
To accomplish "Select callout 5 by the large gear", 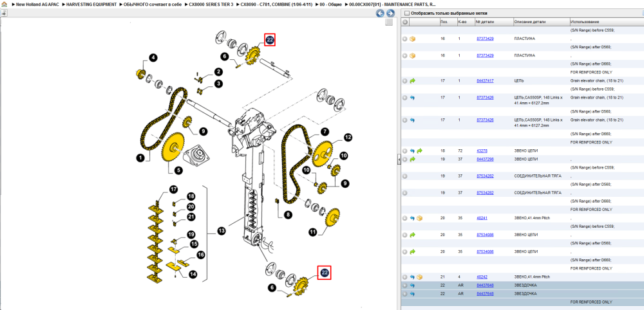I will [x=180, y=170].
